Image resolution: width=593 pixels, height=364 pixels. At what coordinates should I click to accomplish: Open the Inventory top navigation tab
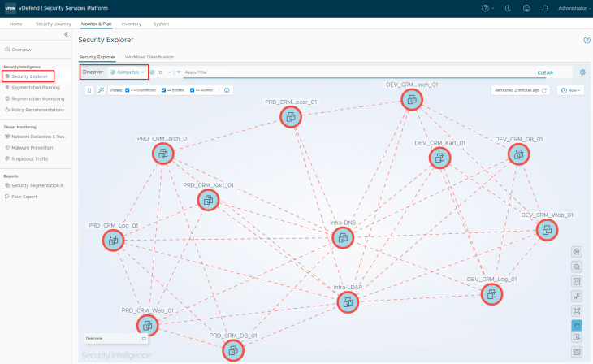(x=131, y=24)
